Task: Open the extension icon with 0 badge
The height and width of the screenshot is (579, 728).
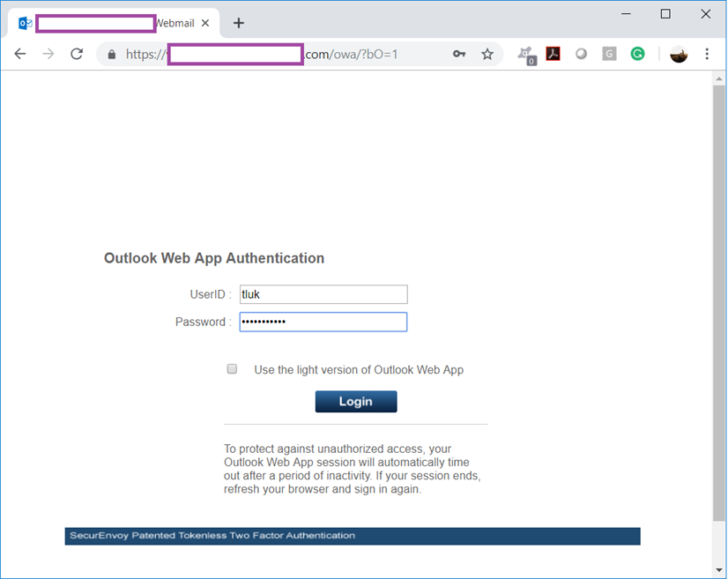Action: tap(527, 56)
